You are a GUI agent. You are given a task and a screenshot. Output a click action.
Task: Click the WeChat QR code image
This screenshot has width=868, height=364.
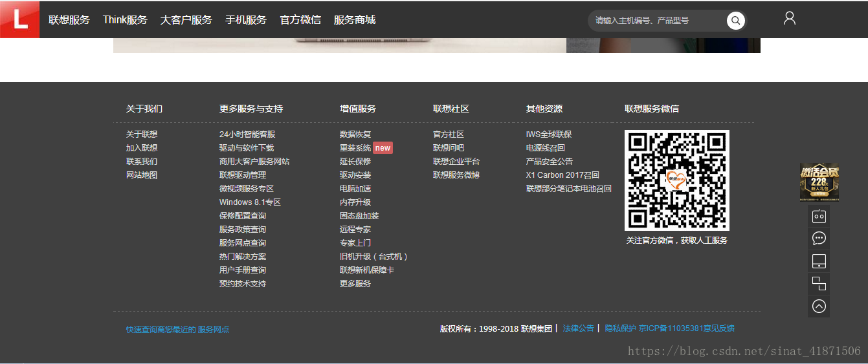coord(677,180)
